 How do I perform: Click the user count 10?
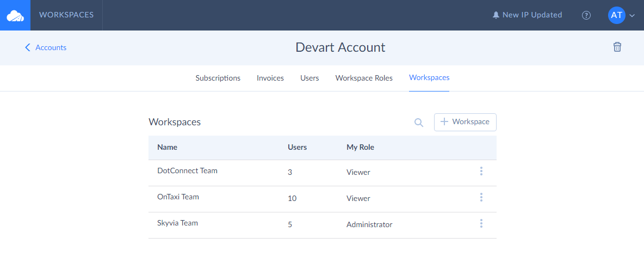tap(292, 198)
